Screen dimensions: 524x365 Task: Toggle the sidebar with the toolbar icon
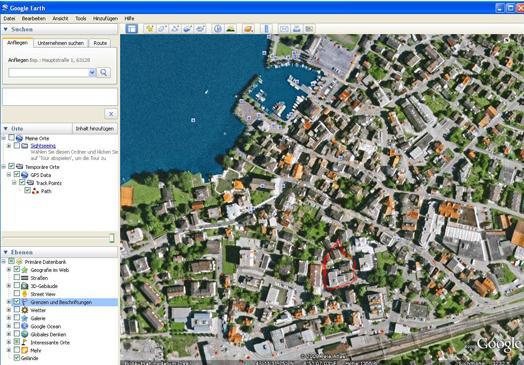tap(131, 28)
